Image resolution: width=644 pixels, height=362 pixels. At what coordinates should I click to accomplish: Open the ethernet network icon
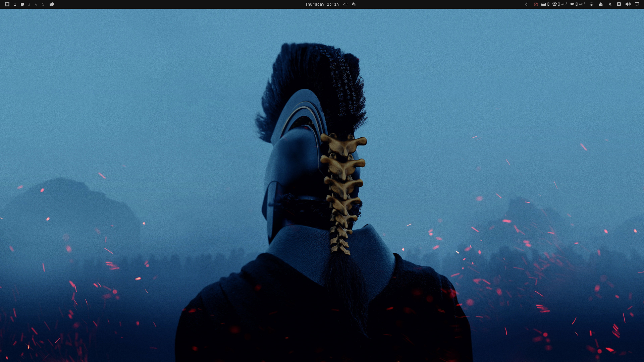(x=619, y=4)
